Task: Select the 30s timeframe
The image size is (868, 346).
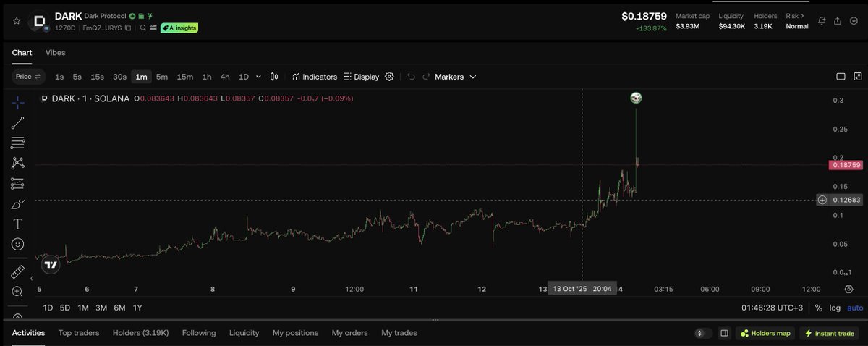Action: point(119,77)
